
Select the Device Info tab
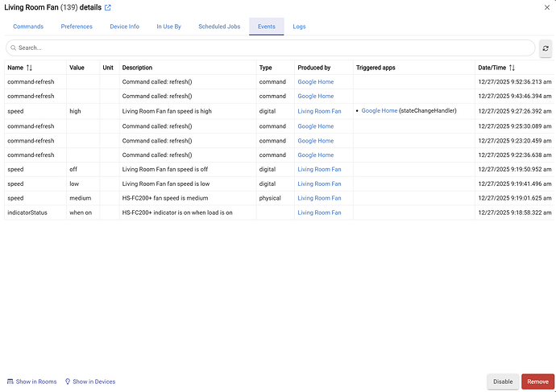pos(124,27)
